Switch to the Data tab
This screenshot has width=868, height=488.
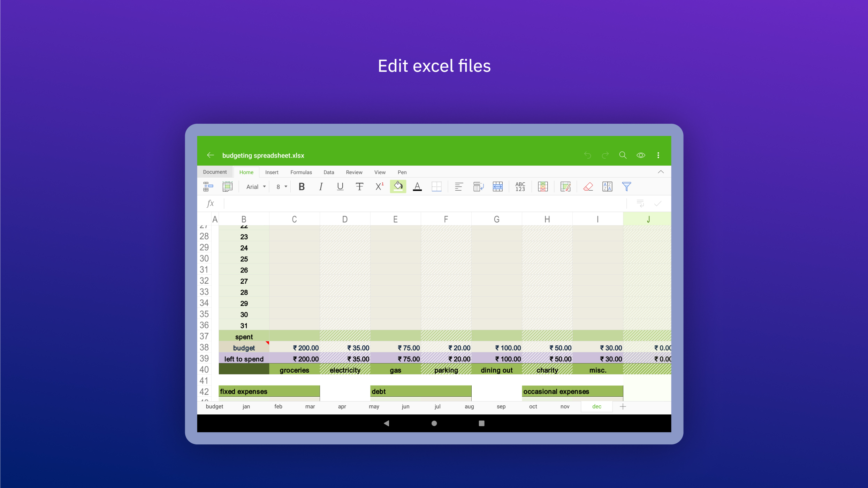[x=329, y=172]
